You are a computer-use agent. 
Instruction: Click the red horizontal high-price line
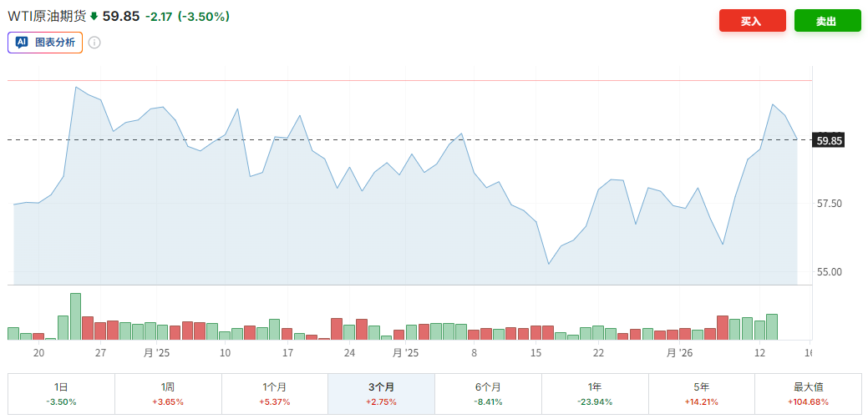click(x=418, y=81)
